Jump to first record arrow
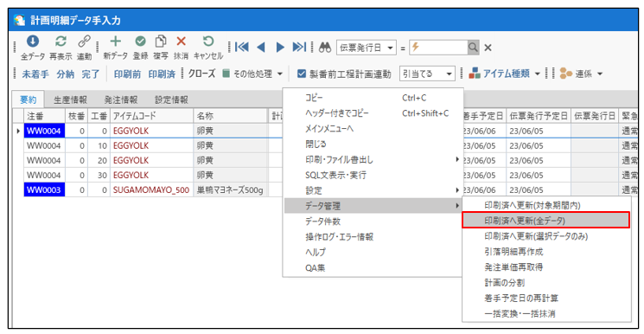 click(242, 48)
